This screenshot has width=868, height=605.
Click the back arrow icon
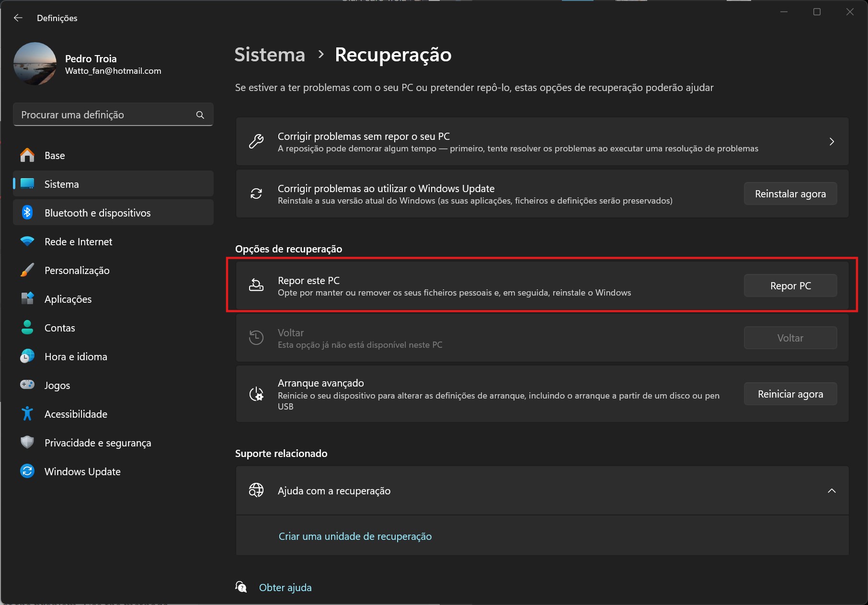[18, 18]
